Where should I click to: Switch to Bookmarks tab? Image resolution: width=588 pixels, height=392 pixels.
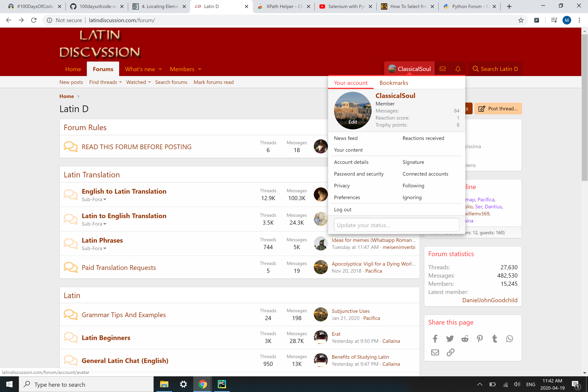click(394, 83)
